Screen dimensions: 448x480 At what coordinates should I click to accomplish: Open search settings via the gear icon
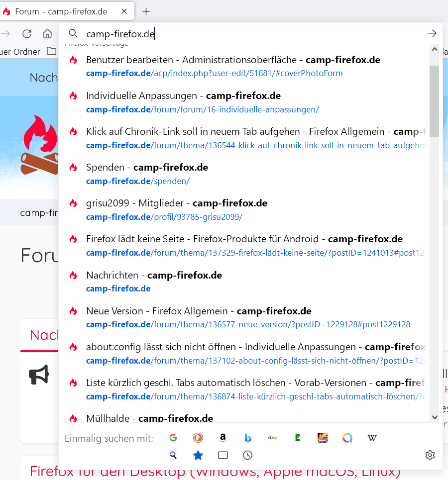point(430,455)
